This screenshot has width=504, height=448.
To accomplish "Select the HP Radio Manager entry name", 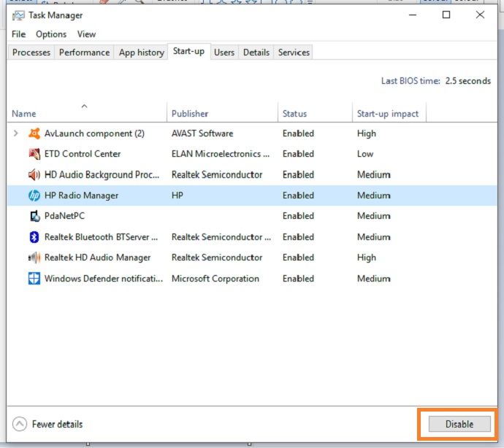I will [81, 196].
